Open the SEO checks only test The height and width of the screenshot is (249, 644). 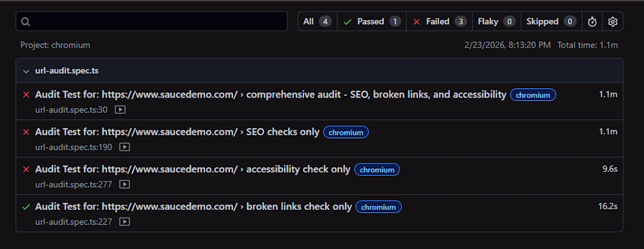pyautogui.click(x=177, y=132)
